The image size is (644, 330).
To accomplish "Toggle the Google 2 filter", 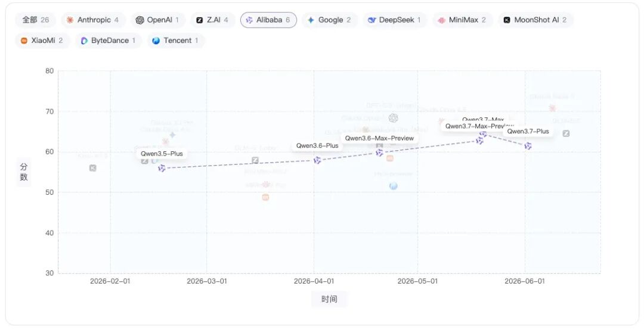I will point(329,20).
